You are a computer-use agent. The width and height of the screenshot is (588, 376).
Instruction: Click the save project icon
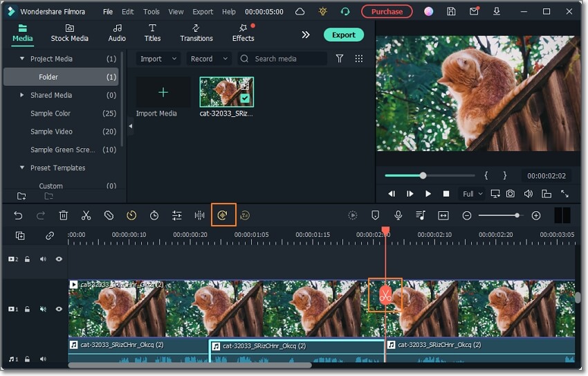[451, 12]
